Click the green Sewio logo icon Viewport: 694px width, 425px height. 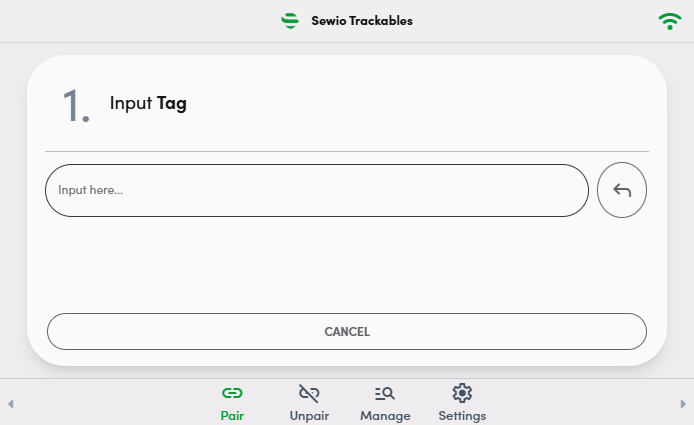click(290, 21)
